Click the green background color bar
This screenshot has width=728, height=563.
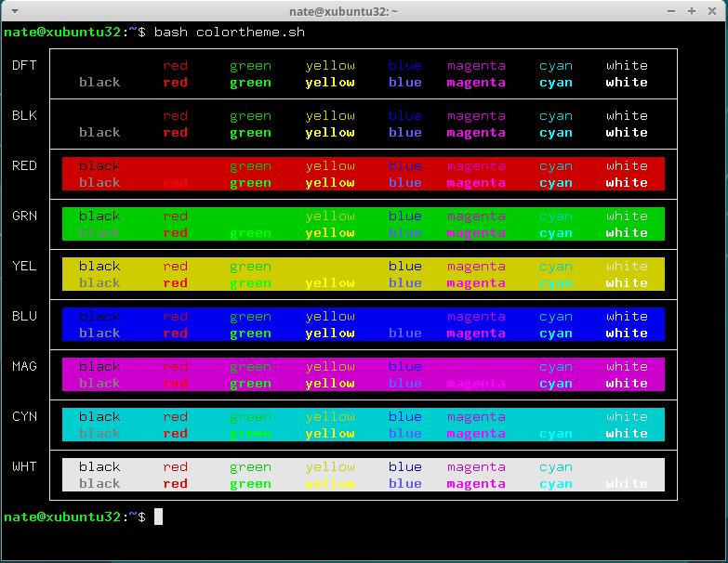point(363,224)
